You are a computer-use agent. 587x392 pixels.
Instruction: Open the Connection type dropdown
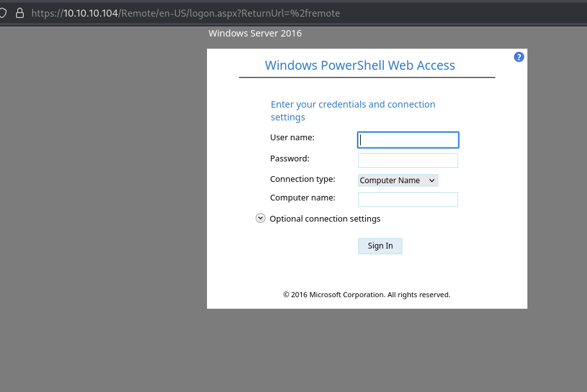click(x=398, y=180)
